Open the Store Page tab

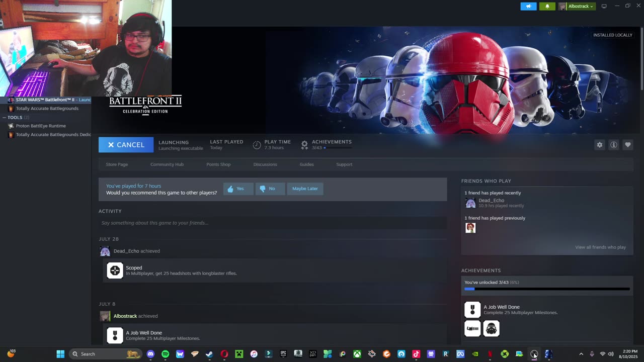point(117,164)
